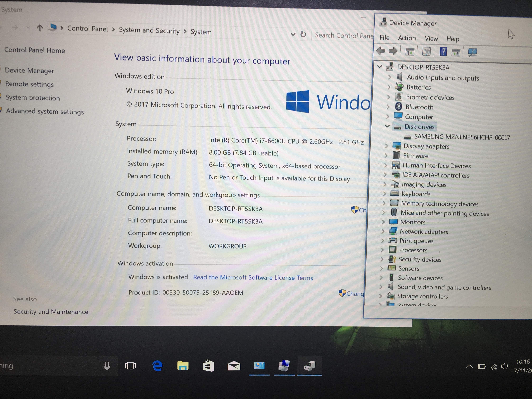Open the Help menu in Device Manager
This screenshot has width=532, height=399.
tap(453, 39)
